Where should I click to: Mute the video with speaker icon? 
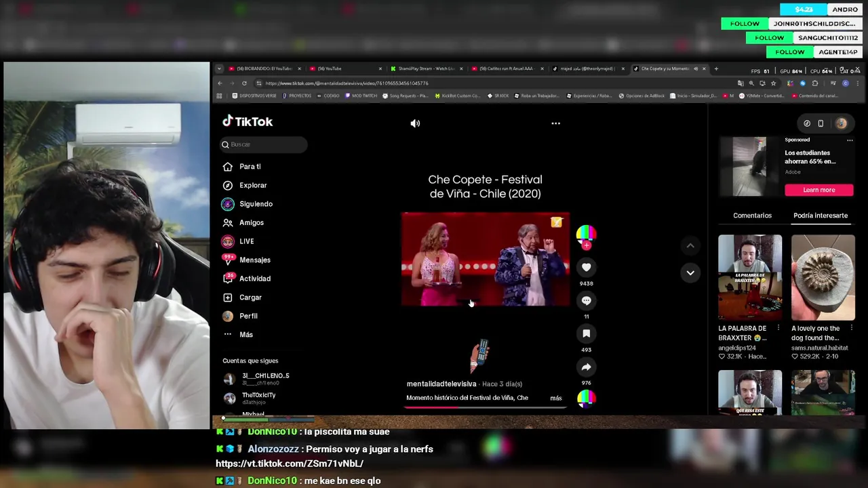point(415,123)
